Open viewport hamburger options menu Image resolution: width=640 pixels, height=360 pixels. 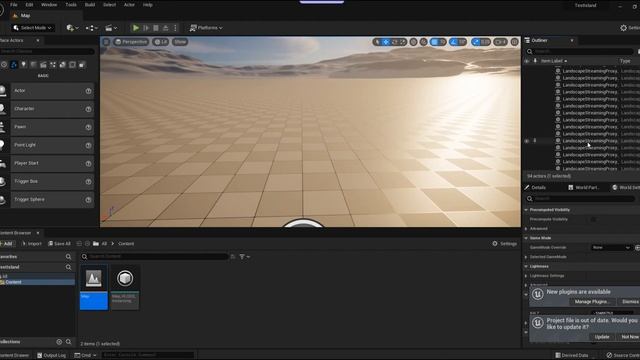106,42
